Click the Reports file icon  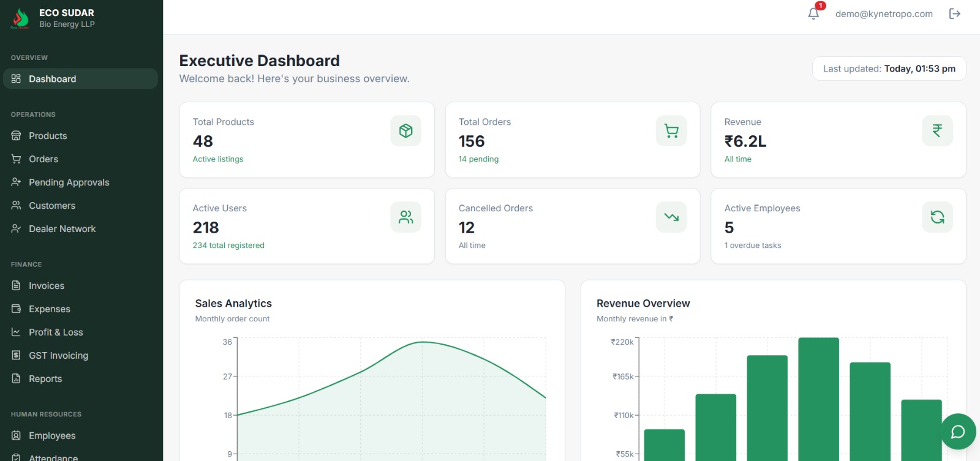(x=16, y=379)
